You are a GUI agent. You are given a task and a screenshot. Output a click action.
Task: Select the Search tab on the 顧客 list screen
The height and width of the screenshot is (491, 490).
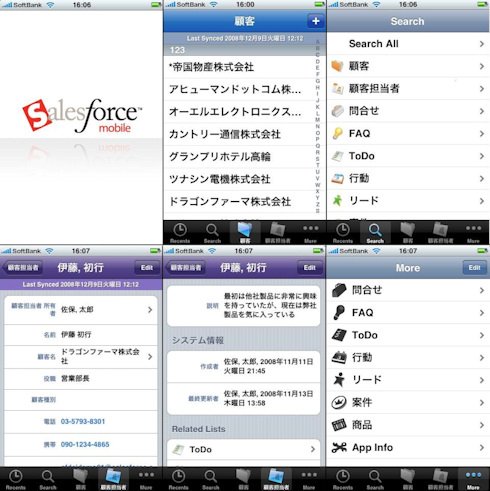[212, 233]
